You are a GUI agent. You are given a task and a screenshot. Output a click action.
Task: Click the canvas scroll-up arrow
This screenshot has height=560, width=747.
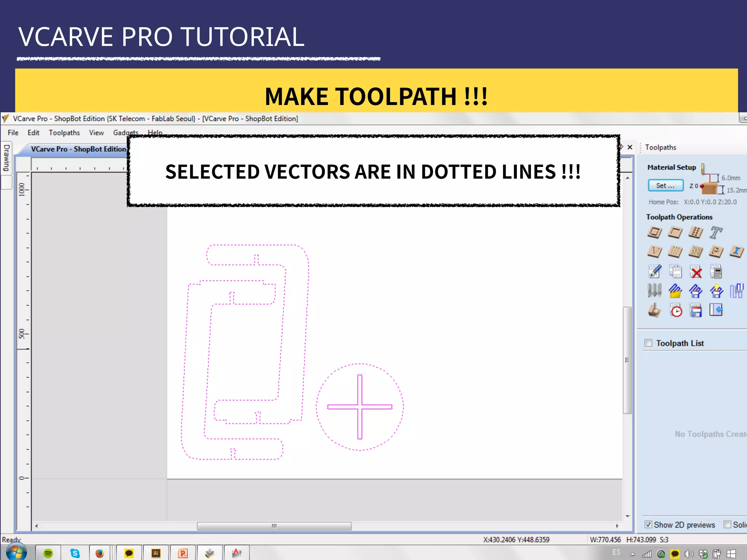pos(628,178)
